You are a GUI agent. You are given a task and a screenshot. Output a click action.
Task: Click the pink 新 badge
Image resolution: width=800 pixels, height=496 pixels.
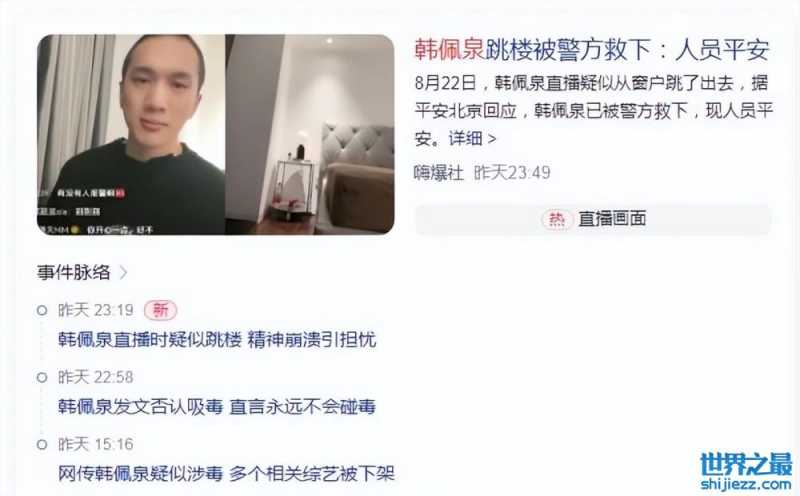click(x=160, y=310)
